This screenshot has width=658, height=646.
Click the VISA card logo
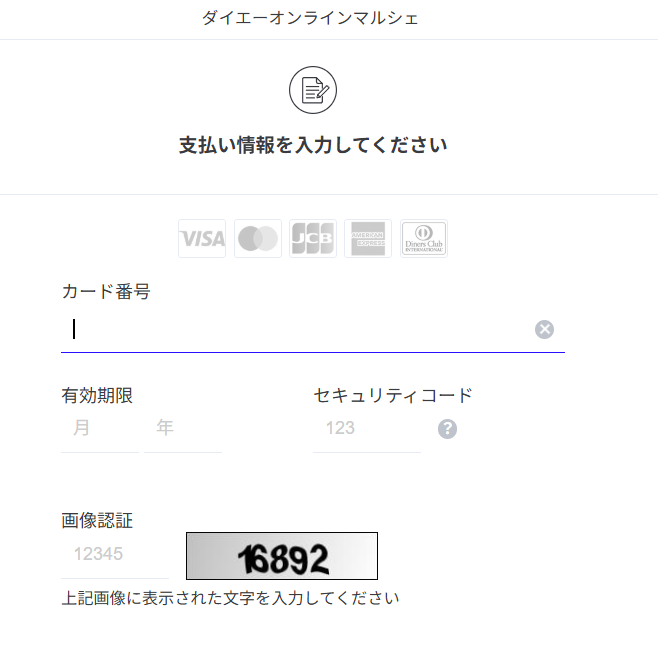click(202, 239)
